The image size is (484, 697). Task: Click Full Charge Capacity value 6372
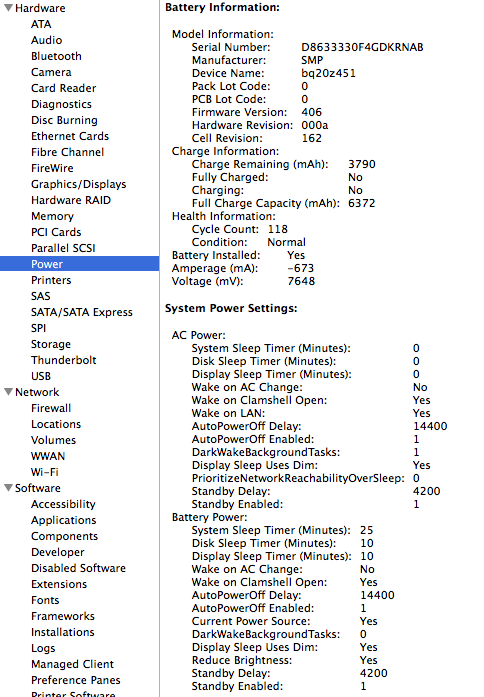pos(362,203)
